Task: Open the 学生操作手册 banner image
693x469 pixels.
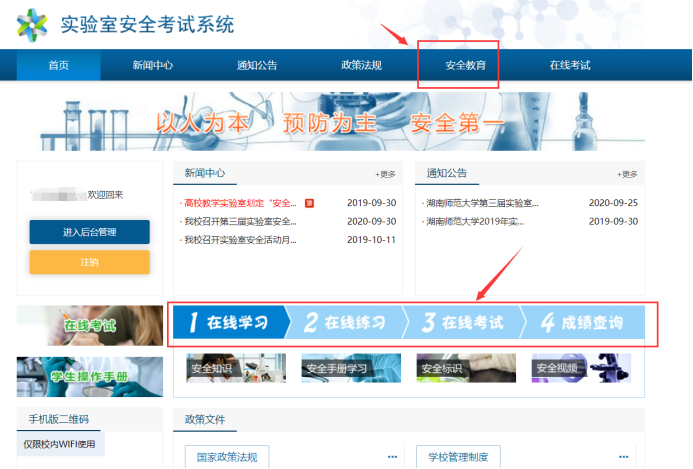Action: click(90, 376)
